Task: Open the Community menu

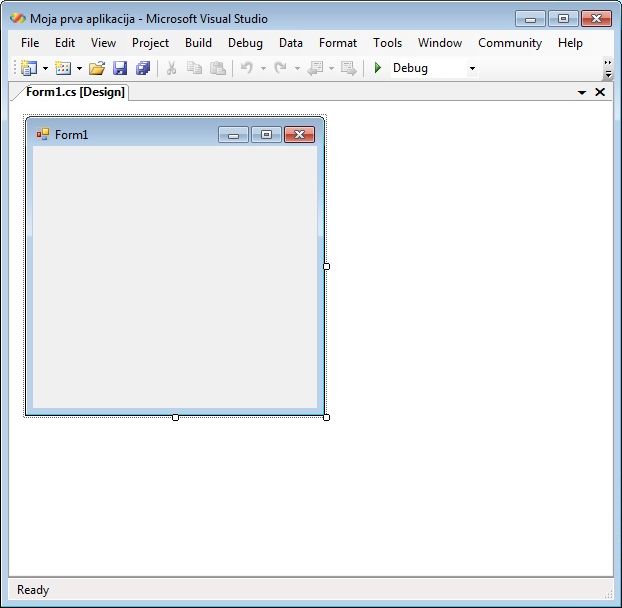Action: coord(510,43)
